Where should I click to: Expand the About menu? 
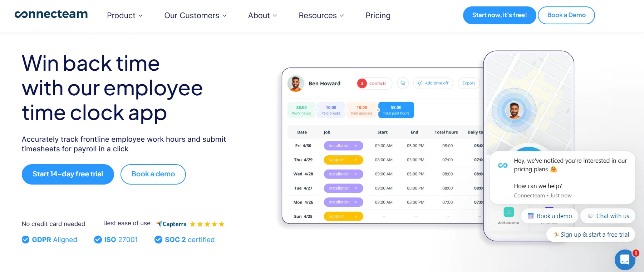coord(263,15)
